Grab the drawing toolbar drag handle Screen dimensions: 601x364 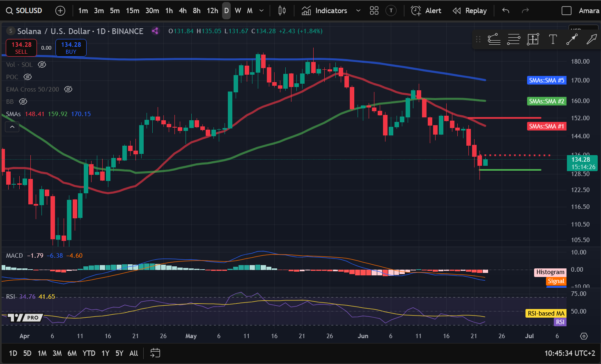point(478,39)
